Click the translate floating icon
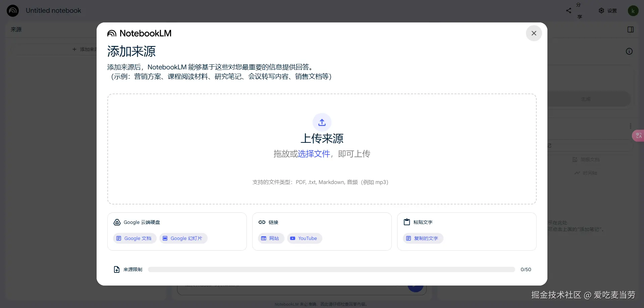This screenshot has width=644, height=308. coord(638,136)
